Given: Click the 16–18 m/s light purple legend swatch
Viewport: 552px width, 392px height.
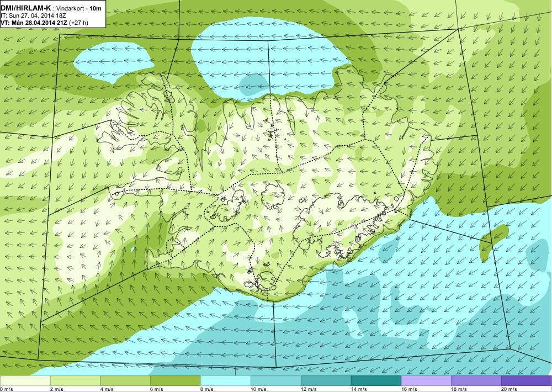Looking at the screenshot, I should pos(426,381).
